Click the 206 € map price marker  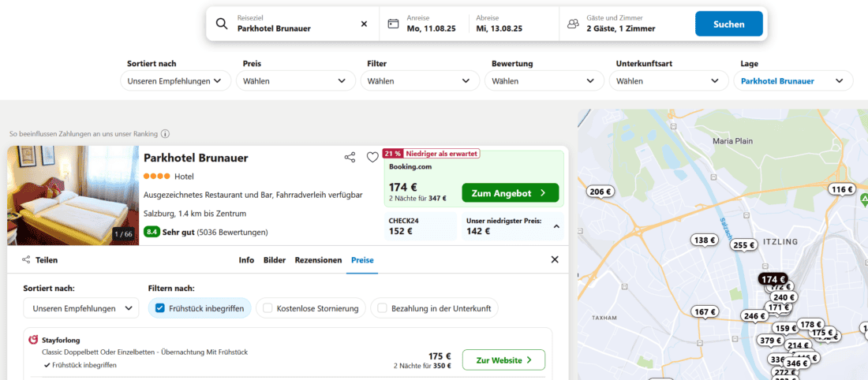click(x=600, y=192)
